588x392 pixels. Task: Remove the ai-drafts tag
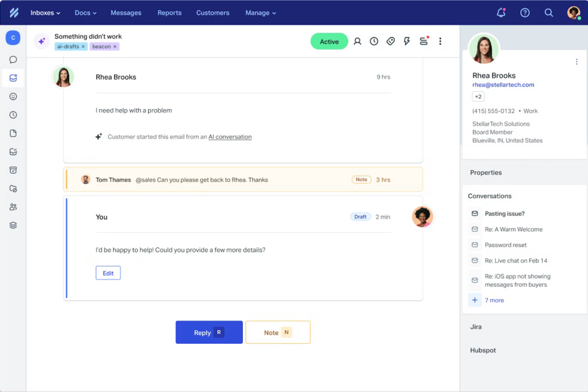(83, 47)
